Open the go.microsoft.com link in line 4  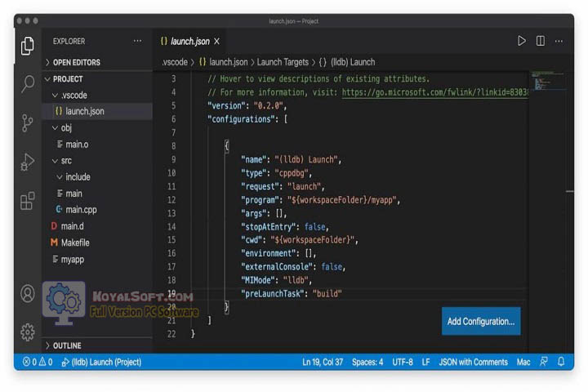click(x=435, y=92)
